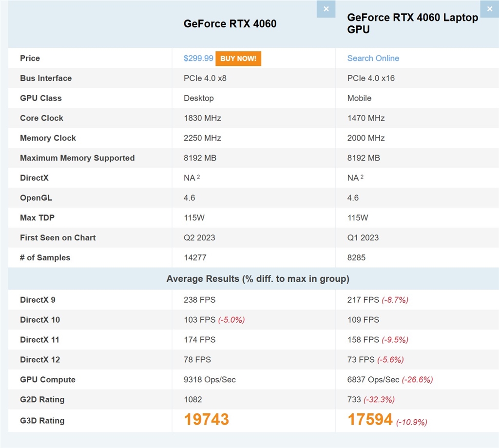
Task: Click the DirectX footnote 2 for laptop GPU
Action: (x=362, y=177)
